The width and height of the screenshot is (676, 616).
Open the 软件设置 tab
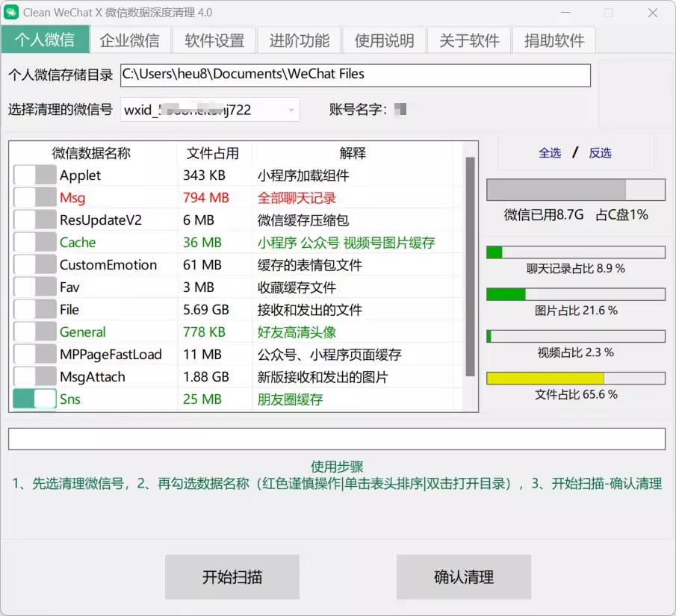[214, 40]
